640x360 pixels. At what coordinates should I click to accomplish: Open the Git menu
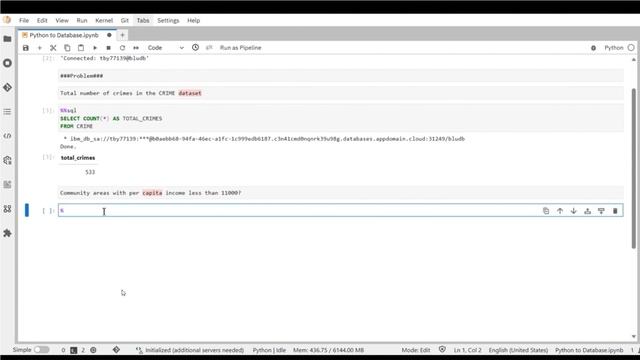(124, 20)
